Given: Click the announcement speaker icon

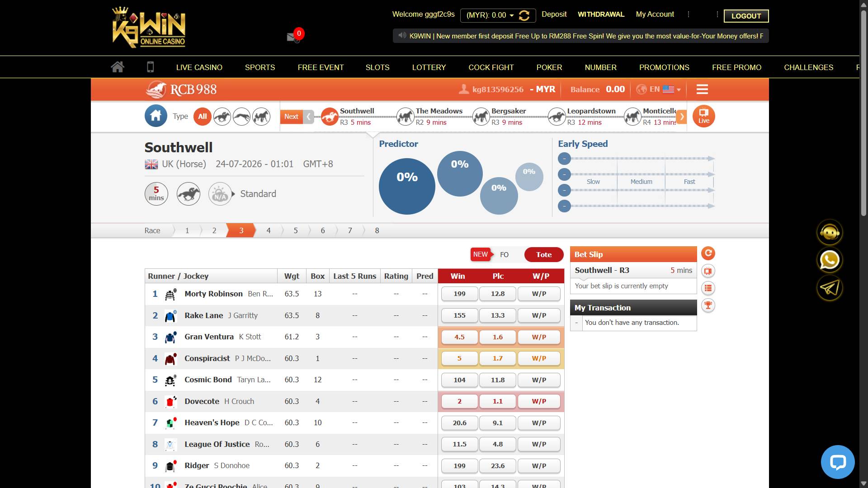Looking at the screenshot, I should pos(402,35).
